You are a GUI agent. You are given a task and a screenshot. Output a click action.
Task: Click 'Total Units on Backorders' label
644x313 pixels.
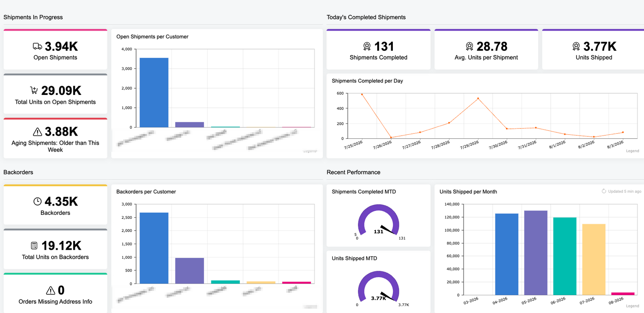[x=56, y=257]
